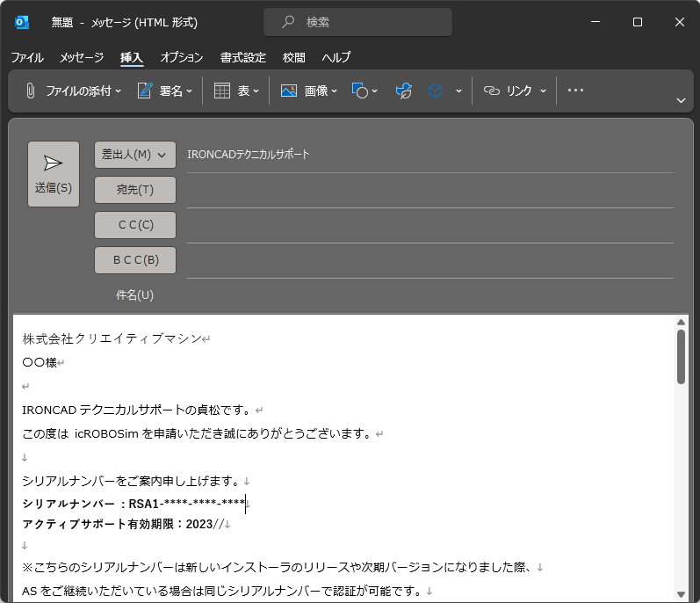Open the 校閲 tab

click(x=294, y=58)
